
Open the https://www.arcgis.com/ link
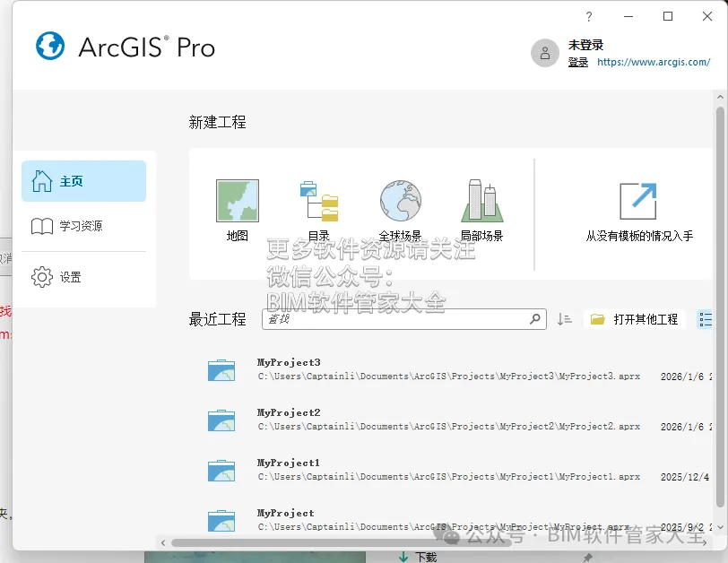[654, 62]
